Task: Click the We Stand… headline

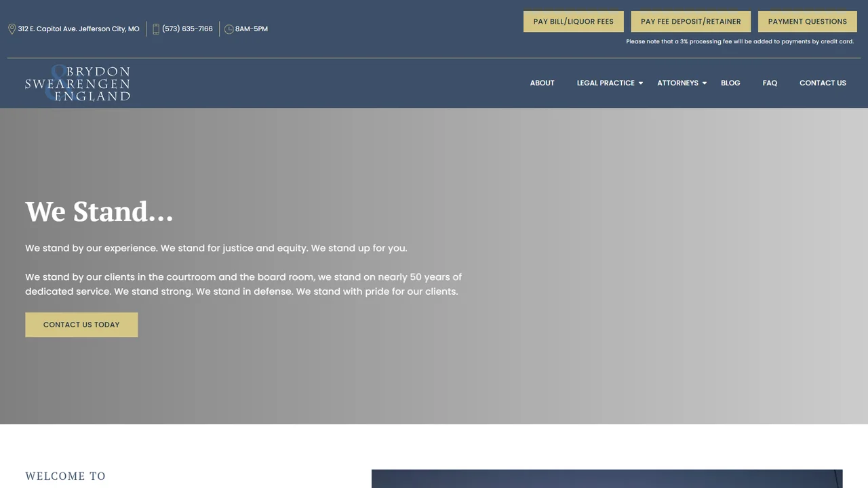Action: 99,211
